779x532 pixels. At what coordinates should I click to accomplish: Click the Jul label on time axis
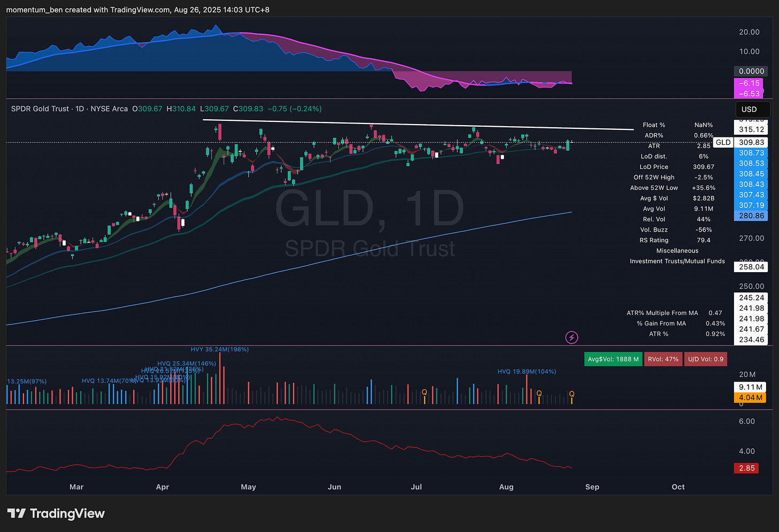[x=416, y=487]
